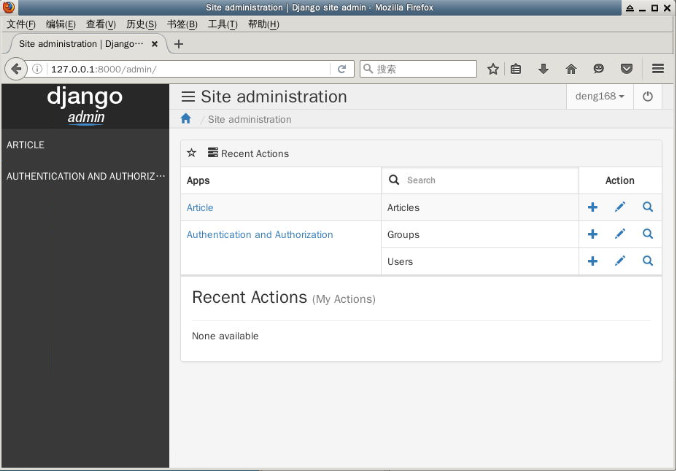676x471 pixels.
Task: Click the magnifier icon in Users row
Action: pos(648,261)
